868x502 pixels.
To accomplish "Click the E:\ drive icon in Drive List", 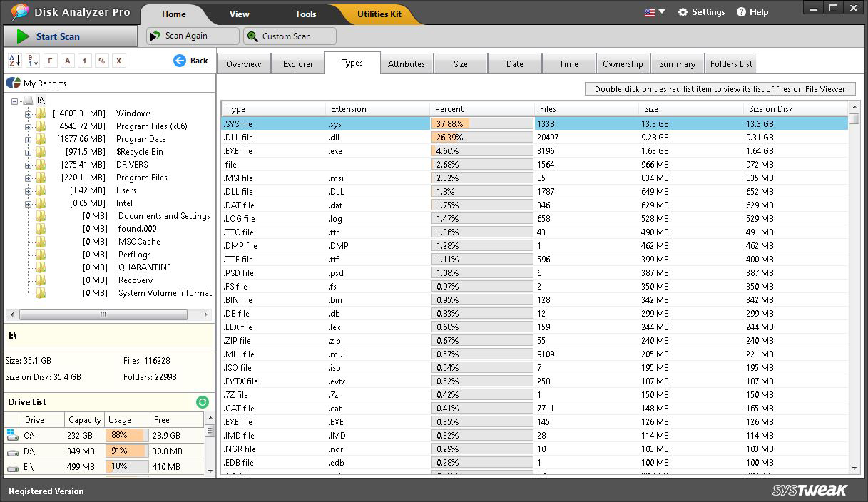I will click(x=12, y=467).
